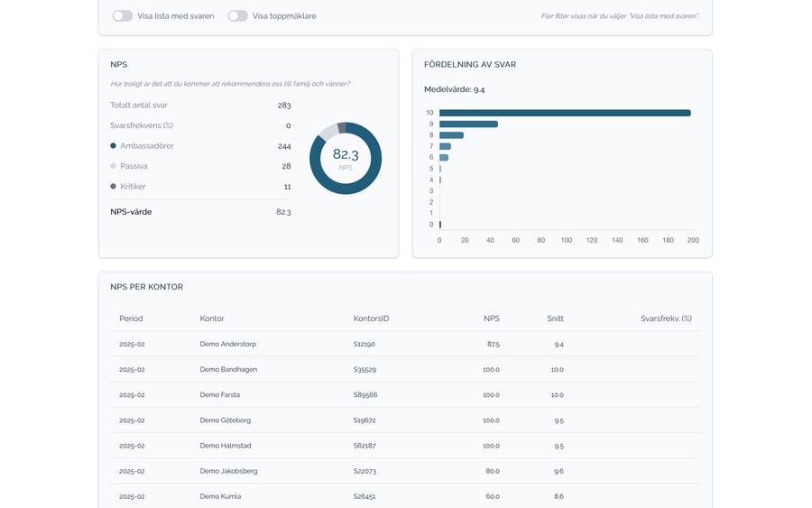Click the NPS value 87.5 for Anderstorp
This screenshot has width=812, height=508.
point(494,344)
